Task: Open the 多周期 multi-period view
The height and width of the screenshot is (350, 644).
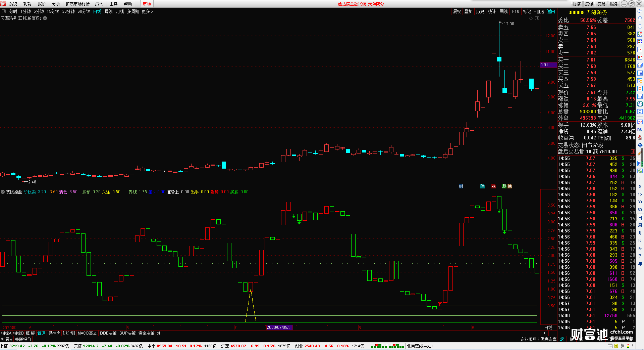Action: point(133,11)
